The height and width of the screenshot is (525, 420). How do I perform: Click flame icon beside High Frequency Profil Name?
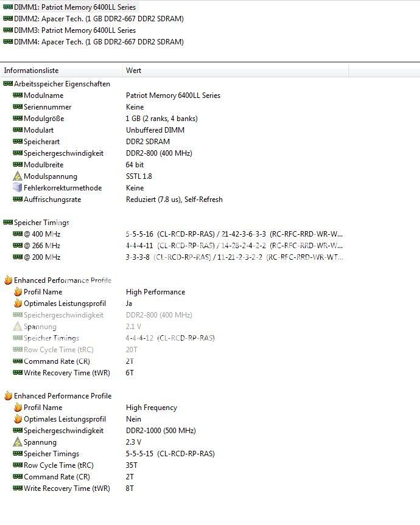tap(18, 407)
